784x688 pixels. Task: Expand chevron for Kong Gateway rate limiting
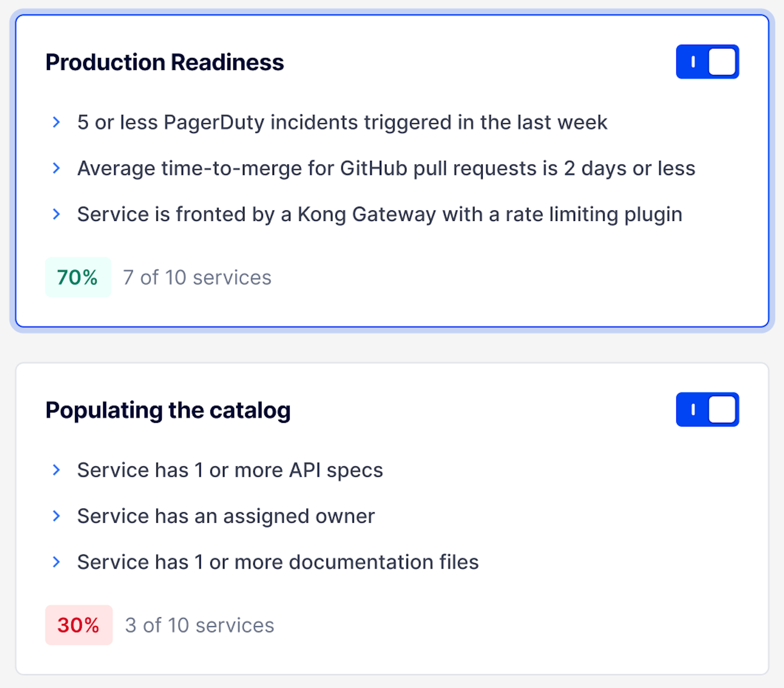tap(56, 214)
